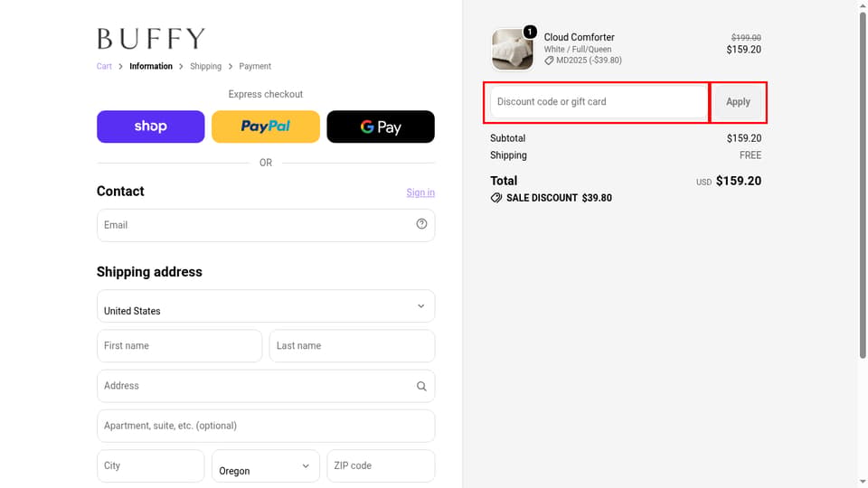
Task: Choose Google Pay express checkout
Action: [x=381, y=127]
